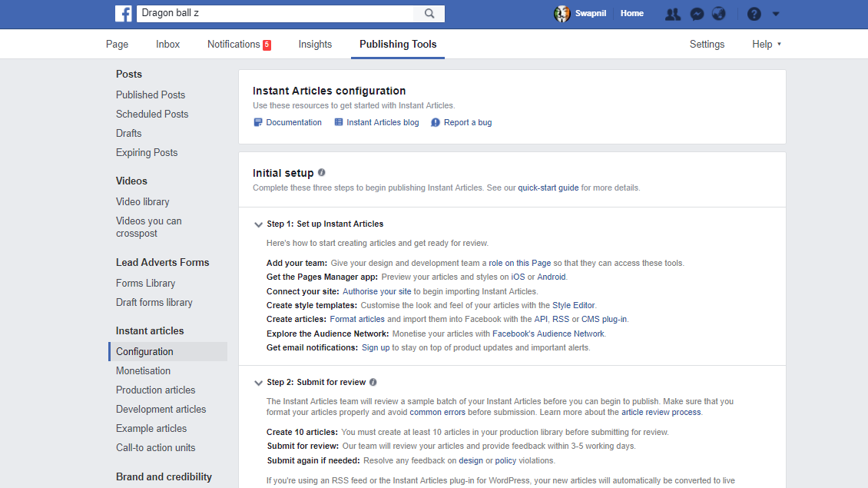Select Configuration under Instant articles
The height and width of the screenshot is (488, 868).
tap(167, 352)
